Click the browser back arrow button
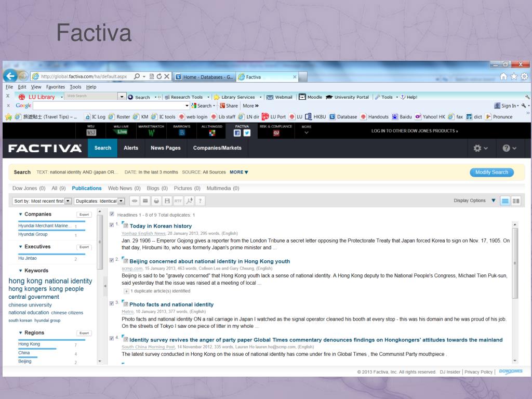The height and width of the screenshot is (399, 532). 10,76
